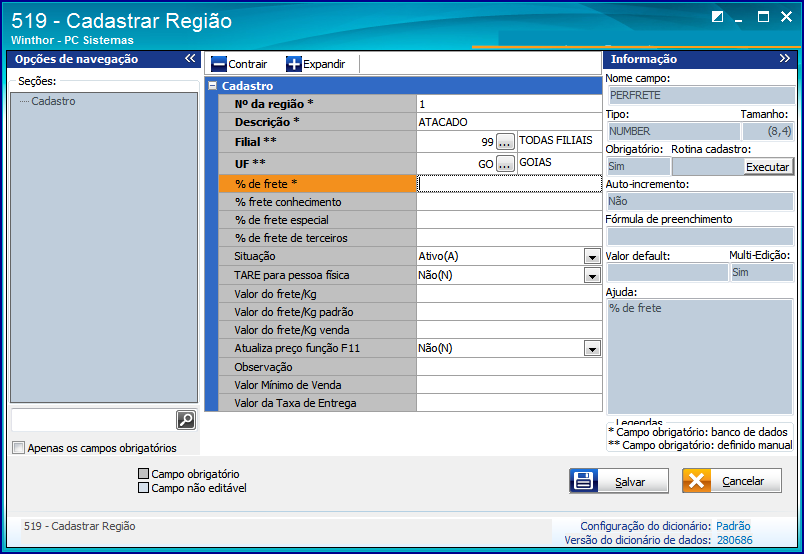This screenshot has height=554, width=804.
Task: Click the Valor default box
Action: (668, 272)
